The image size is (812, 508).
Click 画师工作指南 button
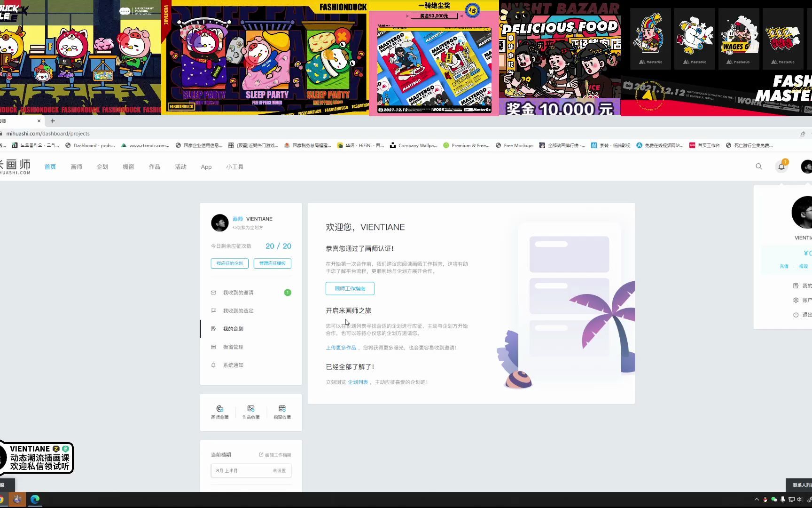350,288
